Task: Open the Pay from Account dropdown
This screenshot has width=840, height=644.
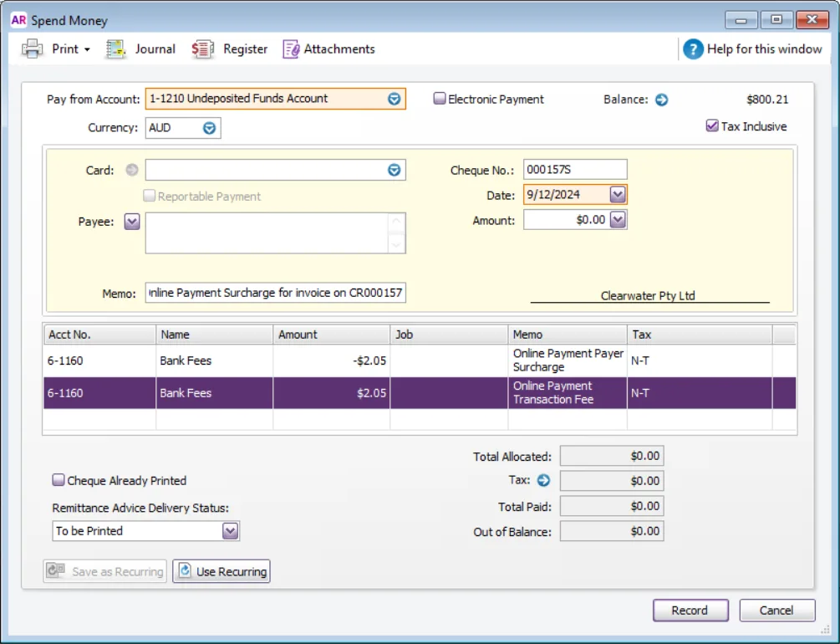Action: (x=395, y=99)
